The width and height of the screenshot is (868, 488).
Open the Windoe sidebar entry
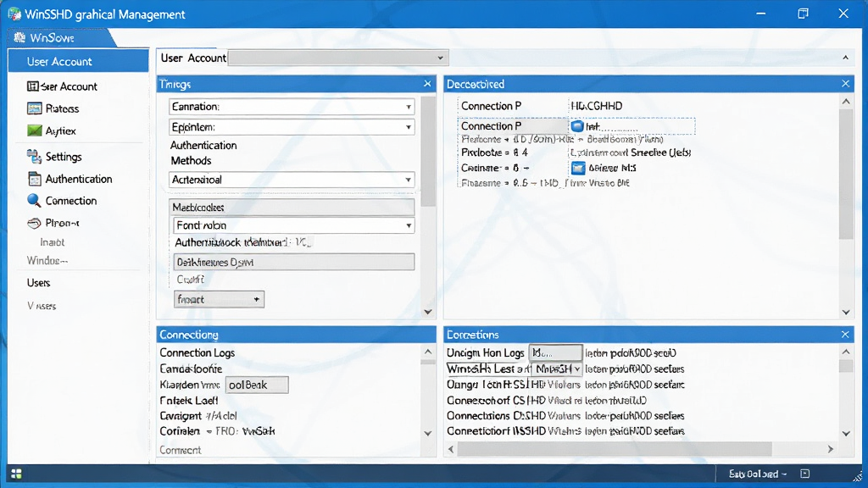pyautogui.click(x=47, y=261)
